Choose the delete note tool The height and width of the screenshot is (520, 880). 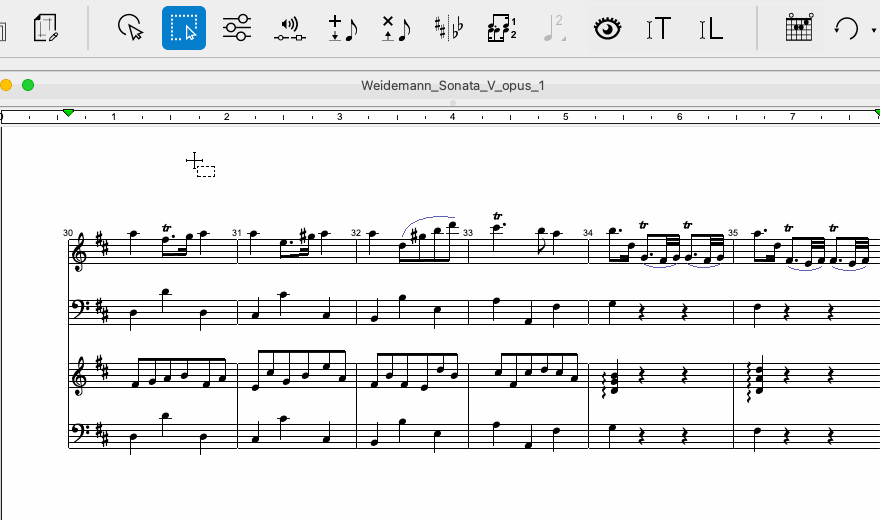396,28
